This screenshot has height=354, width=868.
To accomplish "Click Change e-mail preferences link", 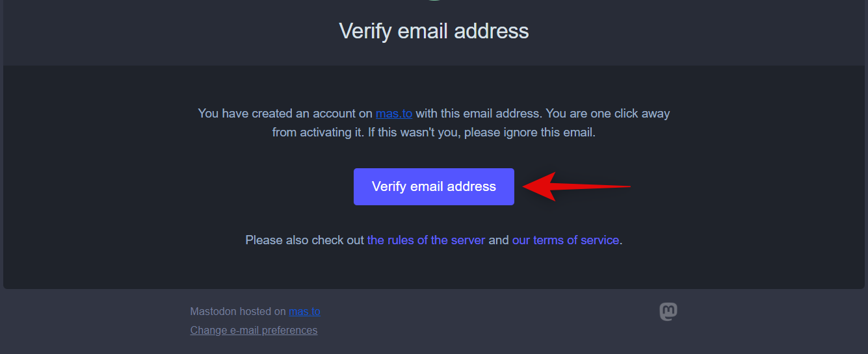I will [x=254, y=330].
